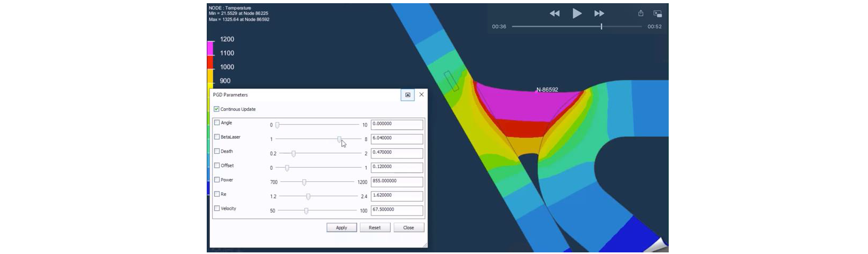Toggle the picture-in-picture icon
The height and width of the screenshot is (254, 868).
coord(658,14)
